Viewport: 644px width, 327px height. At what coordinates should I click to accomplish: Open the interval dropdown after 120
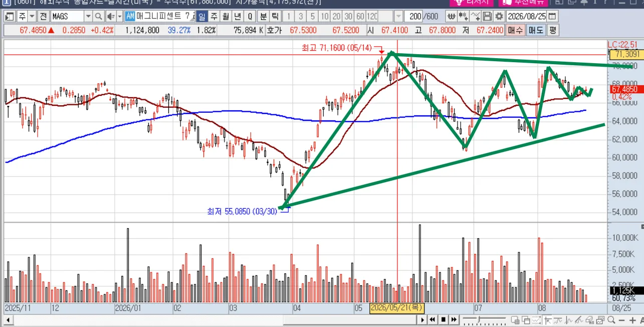tap(398, 16)
